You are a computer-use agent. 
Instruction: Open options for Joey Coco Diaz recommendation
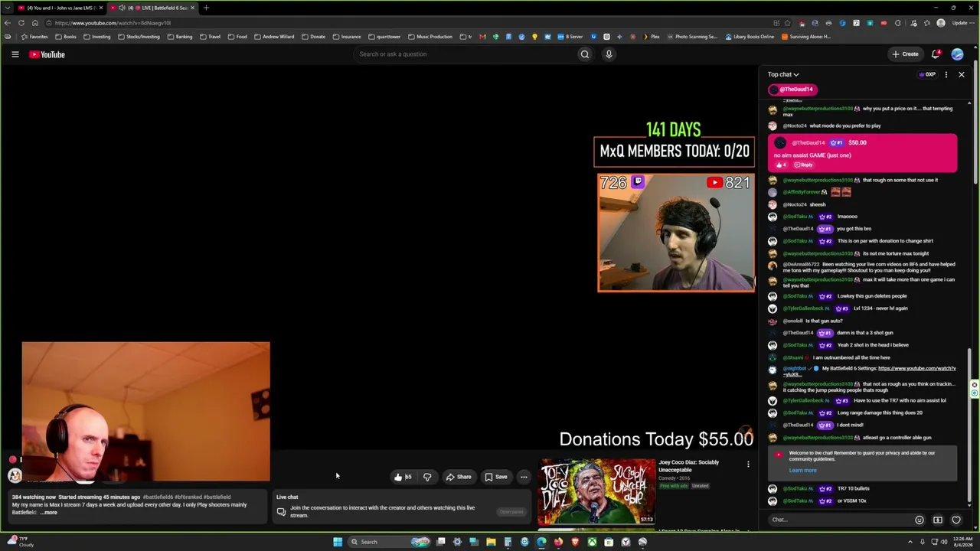[748, 464]
